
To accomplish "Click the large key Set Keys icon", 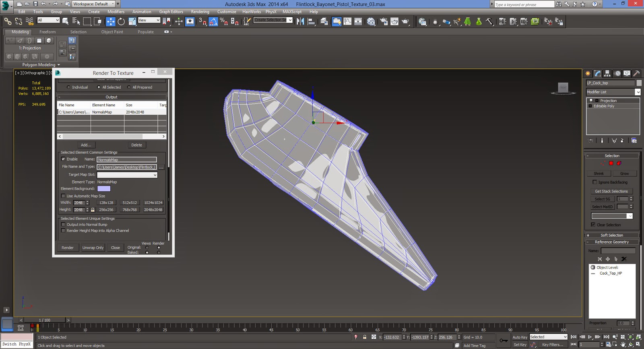I will tap(504, 341).
